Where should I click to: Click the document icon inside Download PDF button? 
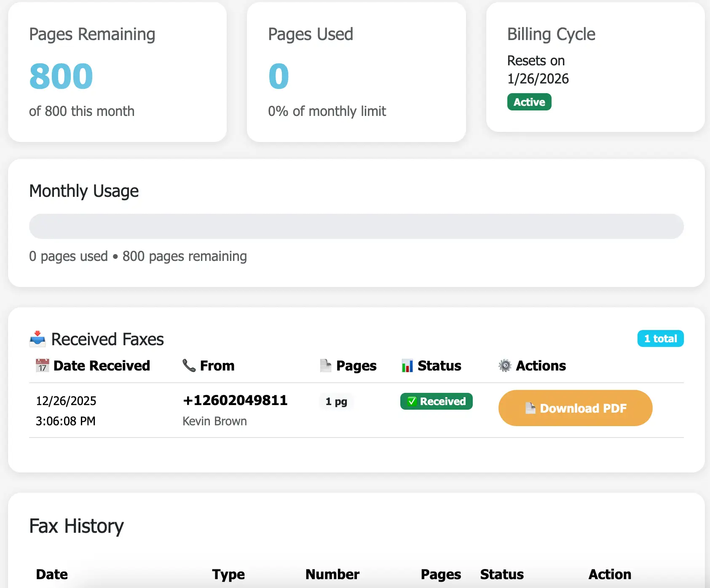coord(530,408)
